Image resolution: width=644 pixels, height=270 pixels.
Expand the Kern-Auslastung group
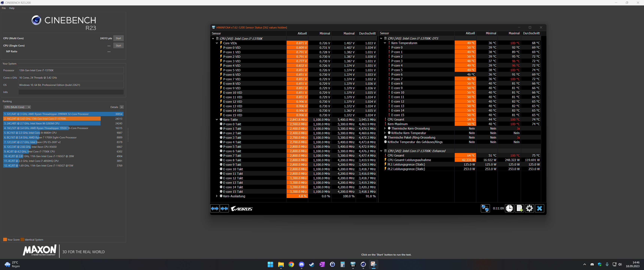coord(217,196)
